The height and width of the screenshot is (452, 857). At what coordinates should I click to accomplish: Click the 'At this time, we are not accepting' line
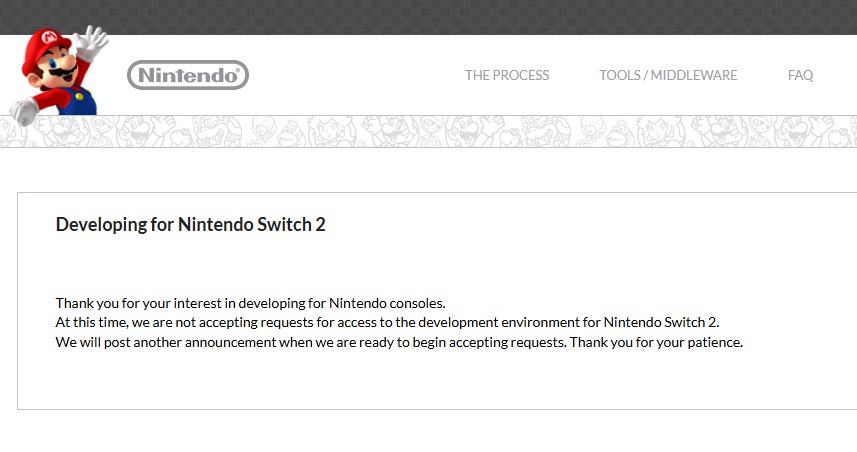(x=387, y=322)
